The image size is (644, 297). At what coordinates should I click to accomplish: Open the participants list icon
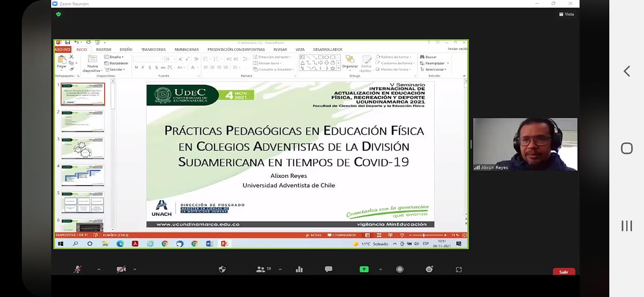coord(261,269)
